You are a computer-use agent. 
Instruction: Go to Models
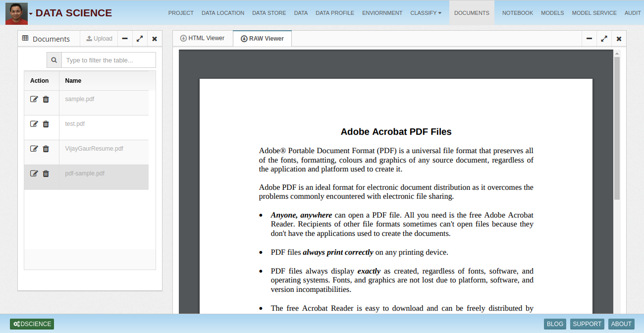coord(553,13)
